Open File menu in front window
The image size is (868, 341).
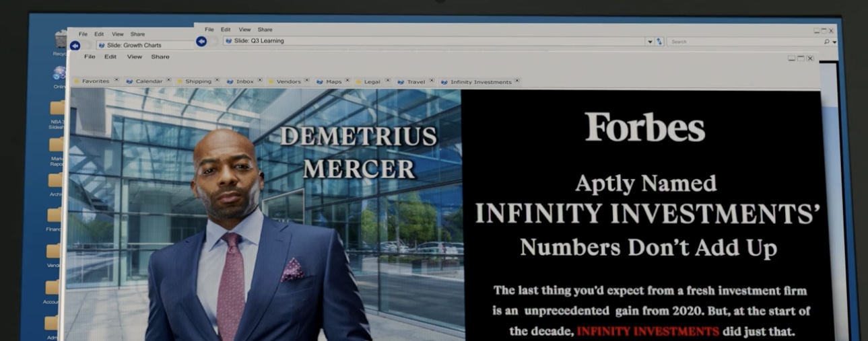click(x=89, y=56)
